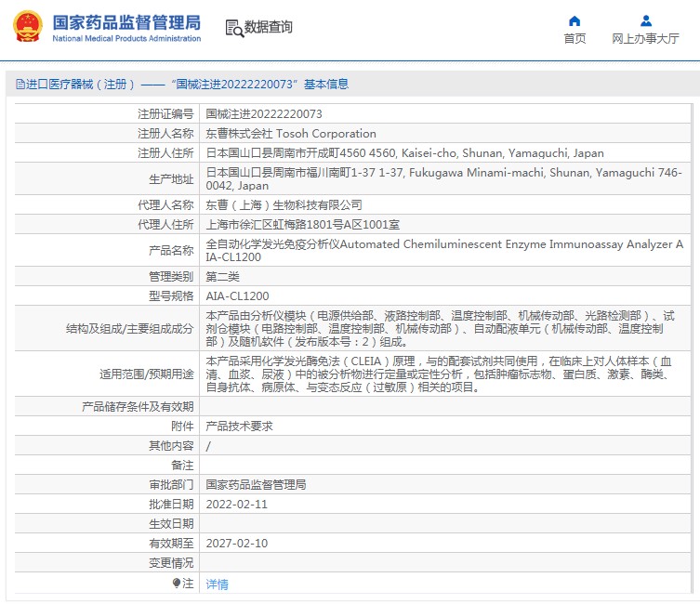The image size is (700, 604).
Task: Click the document icon before 进口医疗器械
Action: pos(20,84)
